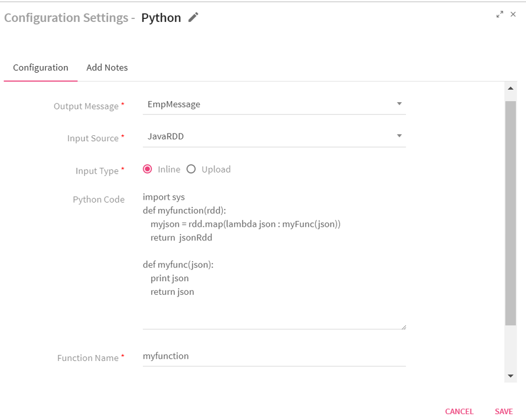Select the Inline input type radio button
Screen dimensions: 526x420
[147, 169]
